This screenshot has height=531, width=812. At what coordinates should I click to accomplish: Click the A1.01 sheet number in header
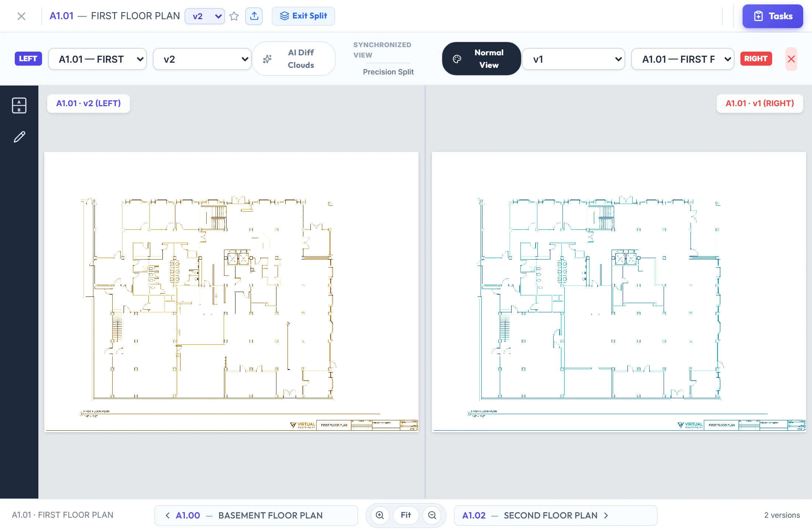tap(62, 16)
